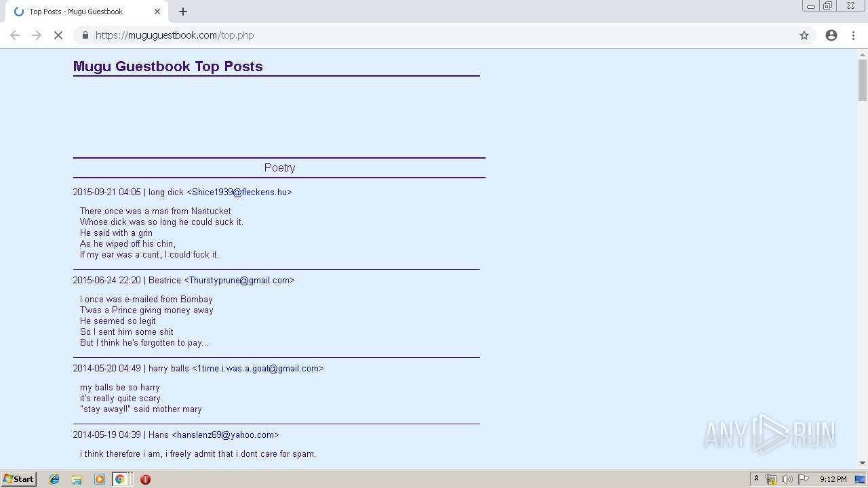
Task: Click the Poetry section title
Action: 279,167
